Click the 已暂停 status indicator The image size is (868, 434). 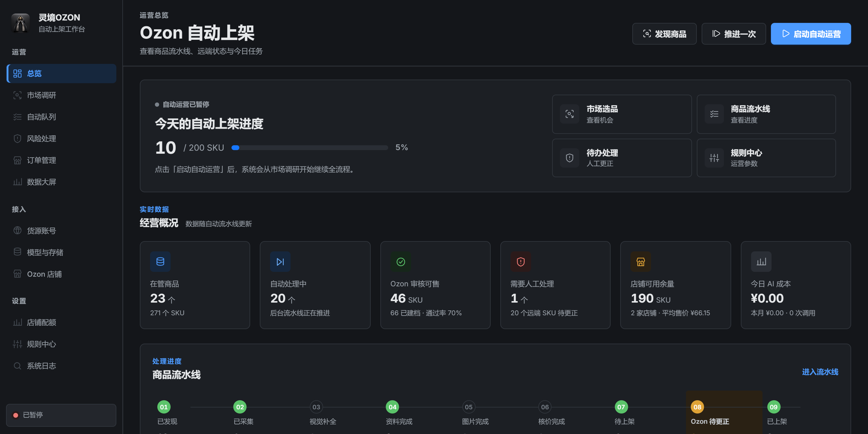pos(61,415)
